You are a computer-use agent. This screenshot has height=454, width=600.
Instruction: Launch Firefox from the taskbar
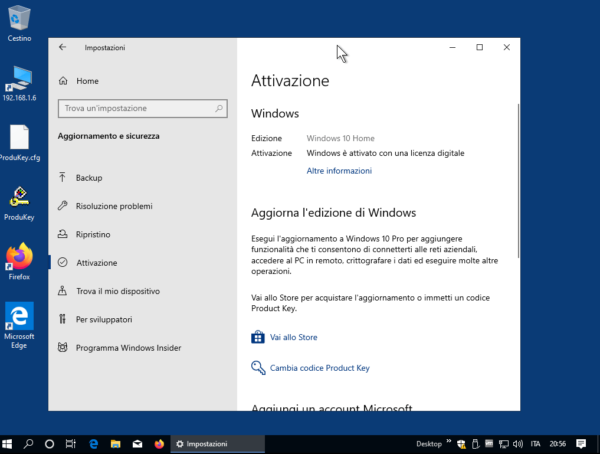[x=159, y=444]
